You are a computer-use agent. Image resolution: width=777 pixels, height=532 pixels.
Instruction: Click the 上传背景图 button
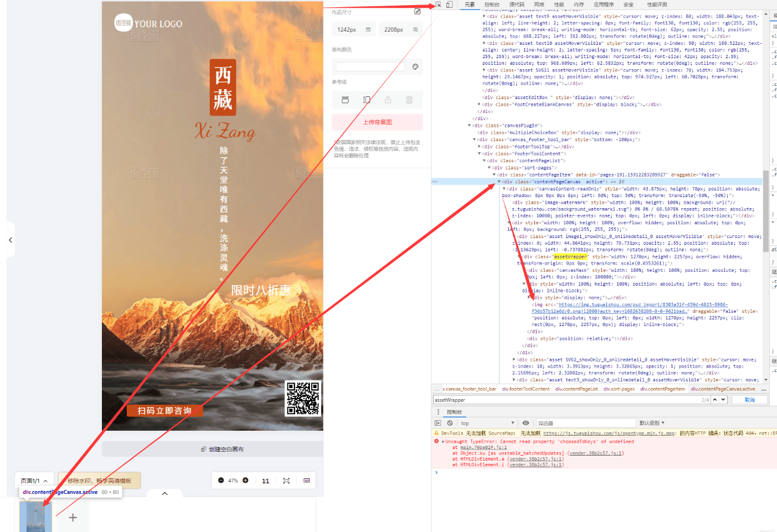[377, 122]
